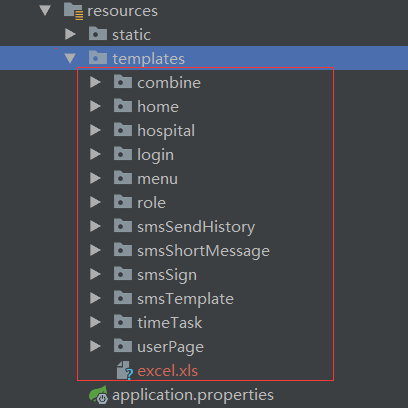Select the smsShortMessage folder label
The image size is (408, 408).
tap(204, 251)
